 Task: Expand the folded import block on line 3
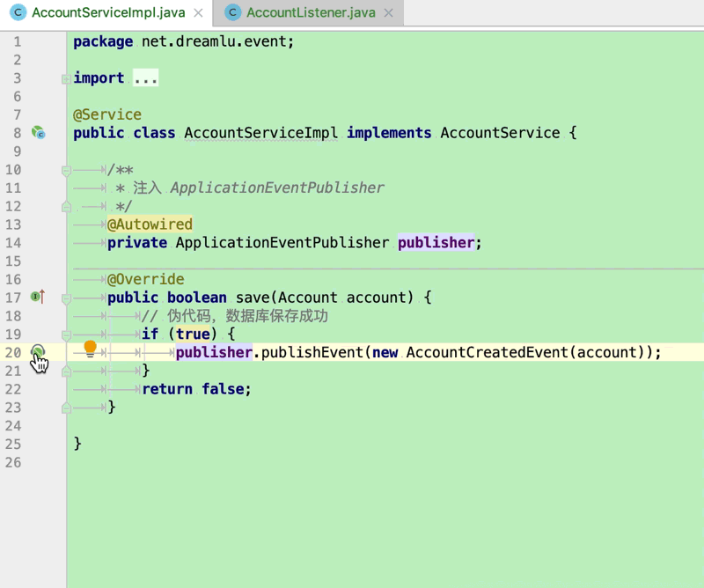point(66,79)
